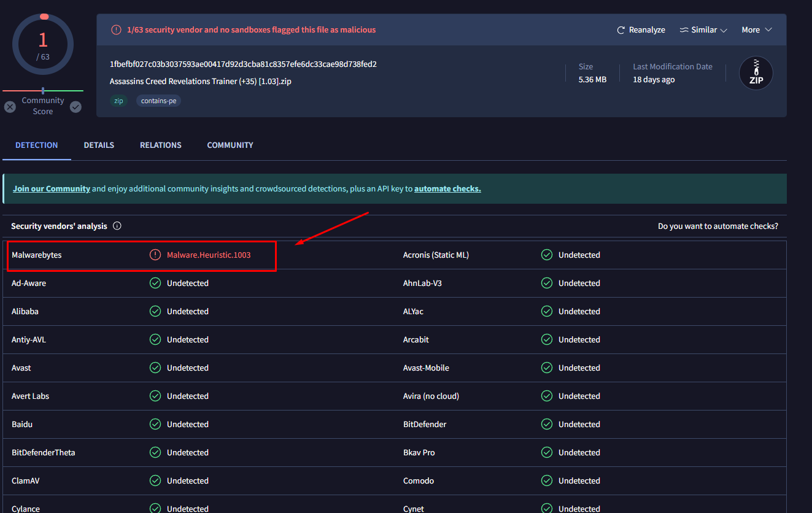Screen dimensions: 812x513
Task: Click the AhnLab-V3 undetected check icon
Action: [x=547, y=283]
